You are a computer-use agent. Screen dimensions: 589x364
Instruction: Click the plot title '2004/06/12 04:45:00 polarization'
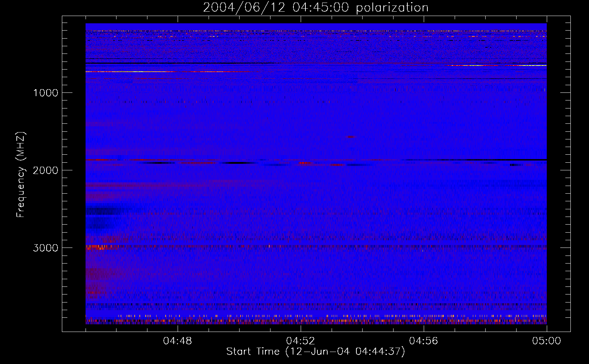(x=316, y=8)
